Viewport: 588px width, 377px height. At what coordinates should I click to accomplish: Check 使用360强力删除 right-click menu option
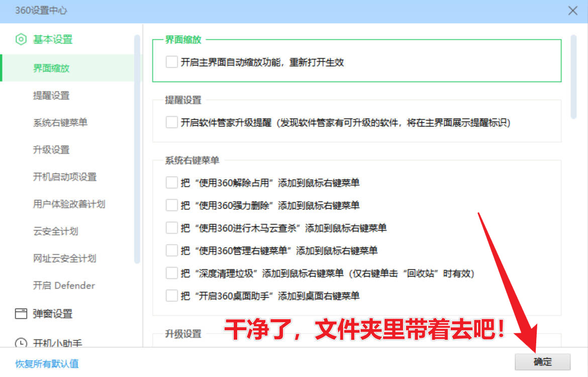(172, 205)
